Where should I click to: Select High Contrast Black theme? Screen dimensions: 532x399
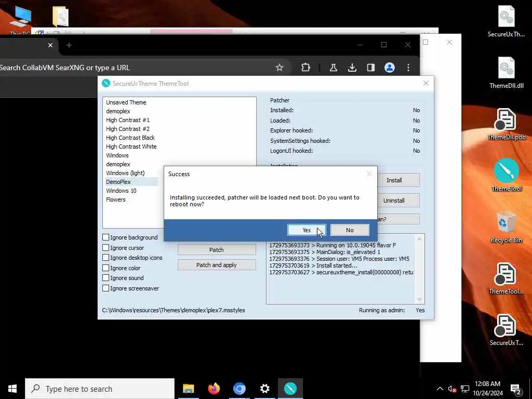tap(130, 137)
